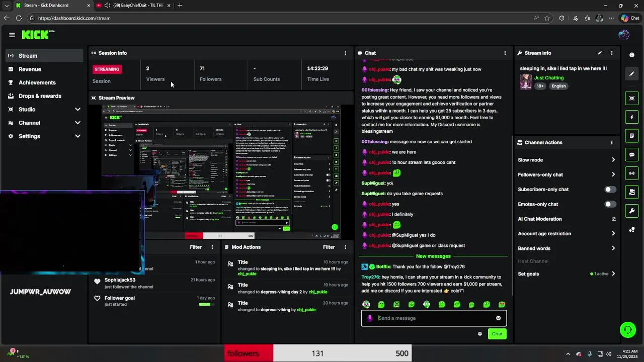The width and height of the screenshot is (644, 362).
Task: Edit stream info with the pencil icon
Action: tap(599, 53)
